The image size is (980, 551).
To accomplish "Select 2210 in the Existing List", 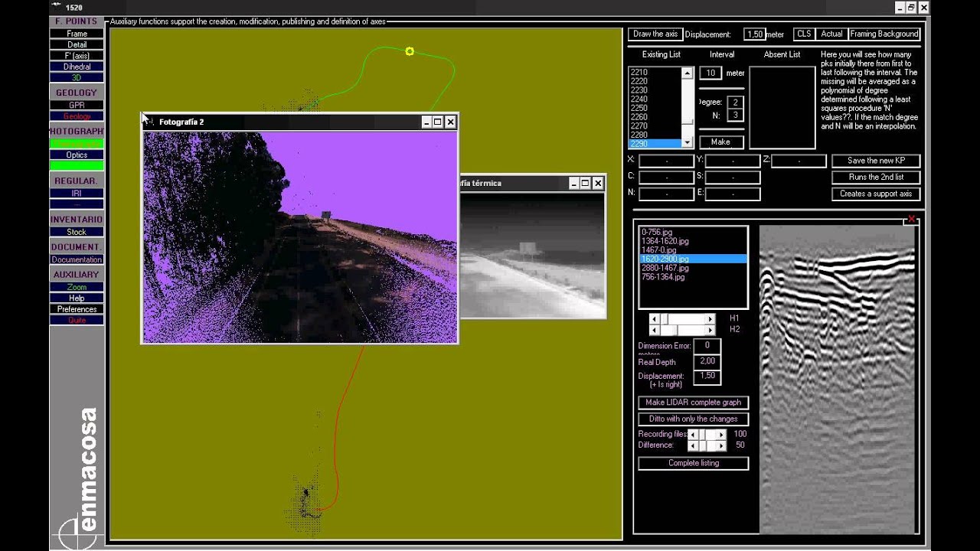I will (655, 72).
